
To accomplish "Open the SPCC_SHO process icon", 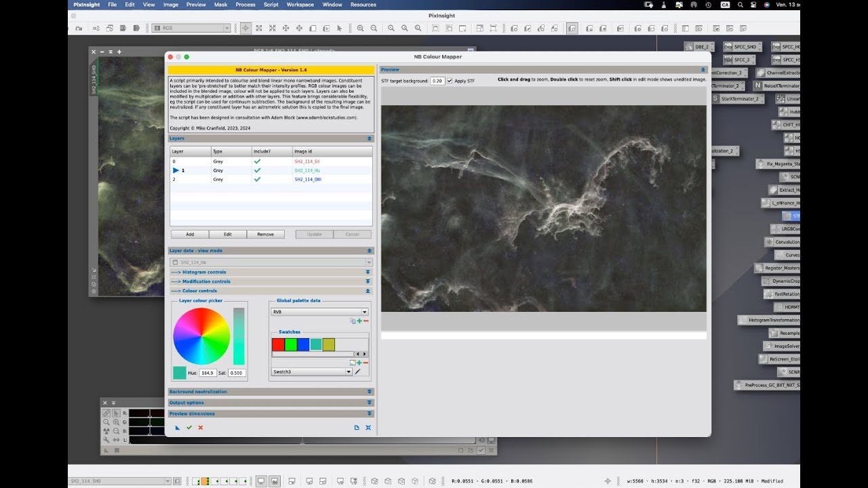I will [743, 47].
